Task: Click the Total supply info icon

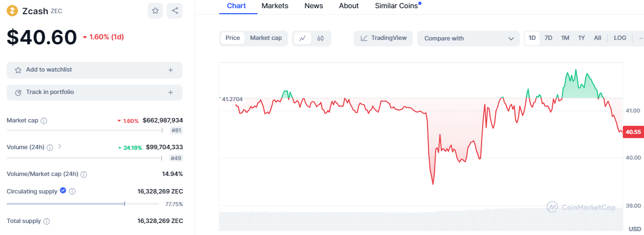Action: click(x=46, y=221)
